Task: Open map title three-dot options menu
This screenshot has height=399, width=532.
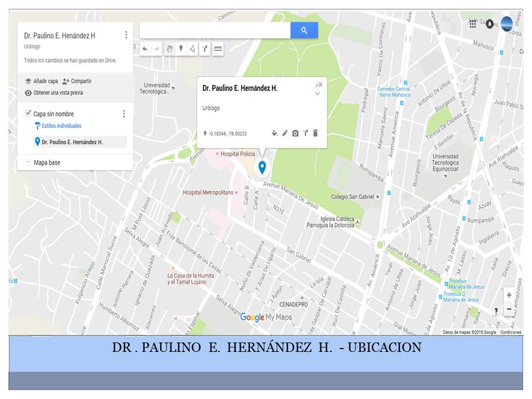Action: [126, 35]
